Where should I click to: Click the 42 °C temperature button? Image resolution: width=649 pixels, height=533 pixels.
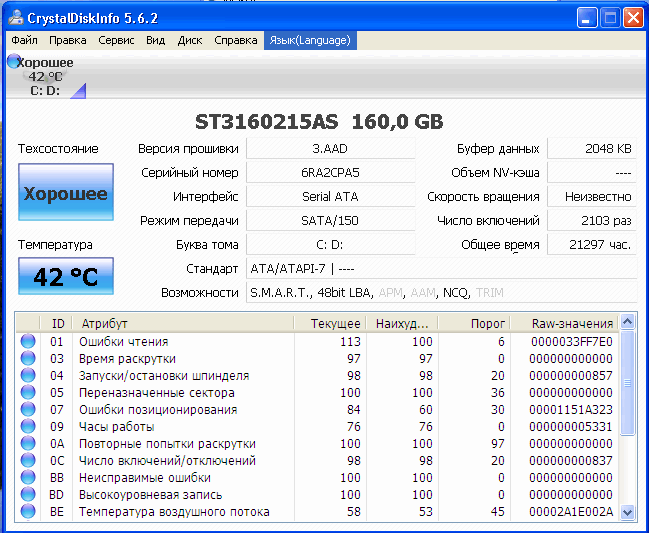(66, 277)
